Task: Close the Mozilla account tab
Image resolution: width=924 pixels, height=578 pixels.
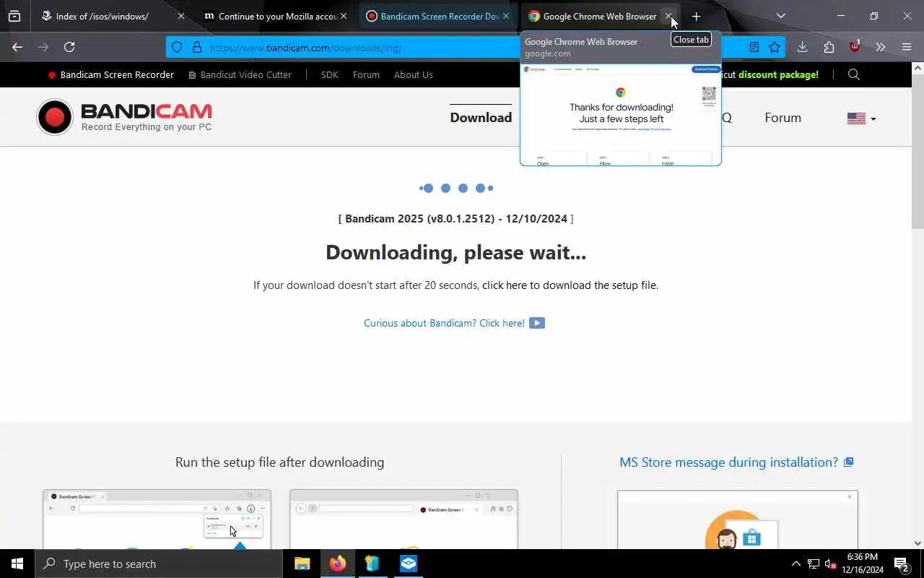Action: coord(344,16)
